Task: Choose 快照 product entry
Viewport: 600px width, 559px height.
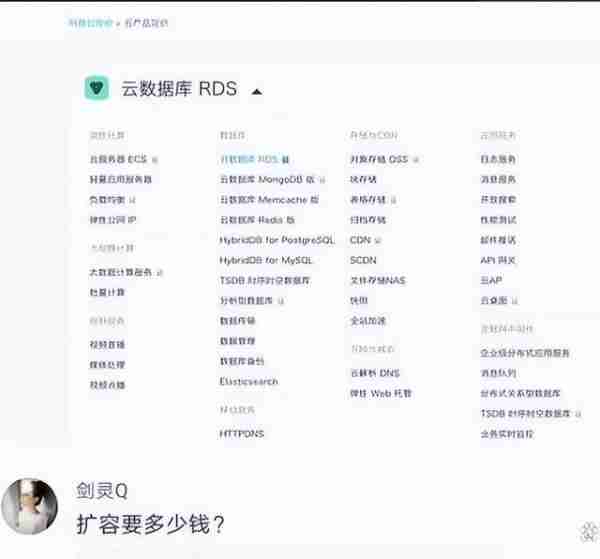Action: pyautogui.click(x=359, y=301)
